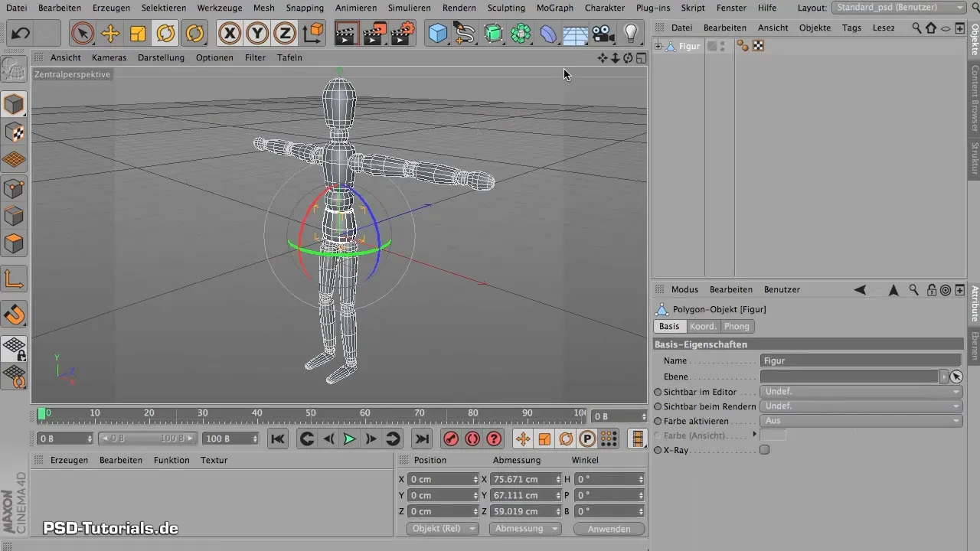Switch to Koord. tab
Screen dimensions: 980x551
coord(703,326)
